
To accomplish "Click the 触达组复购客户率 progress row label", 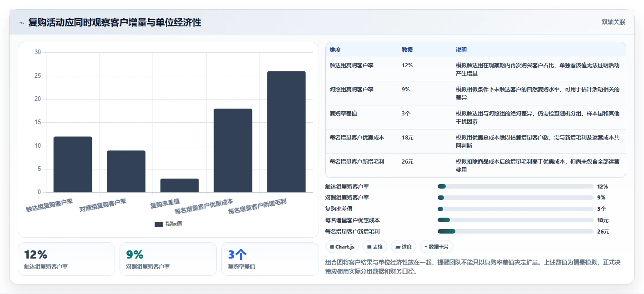I will (347, 187).
